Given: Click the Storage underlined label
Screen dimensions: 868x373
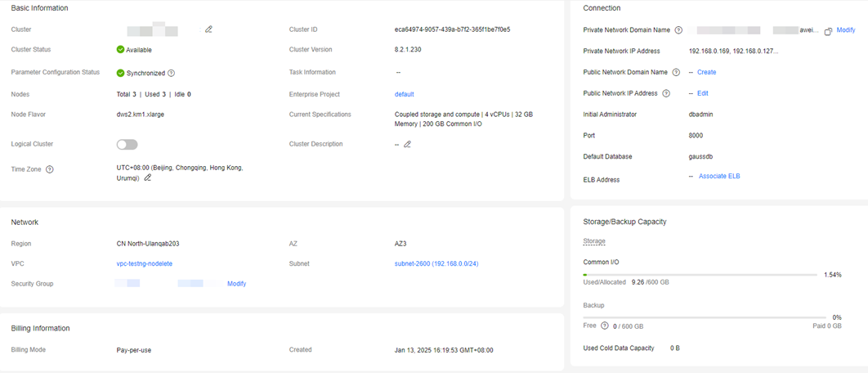Looking at the screenshot, I should (594, 241).
